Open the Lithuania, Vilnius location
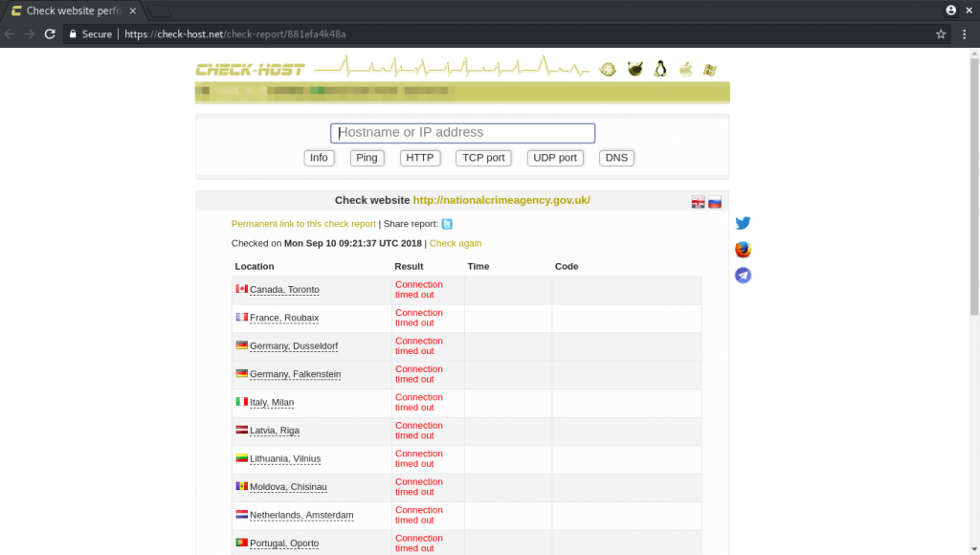Image resolution: width=980 pixels, height=555 pixels. [285, 458]
